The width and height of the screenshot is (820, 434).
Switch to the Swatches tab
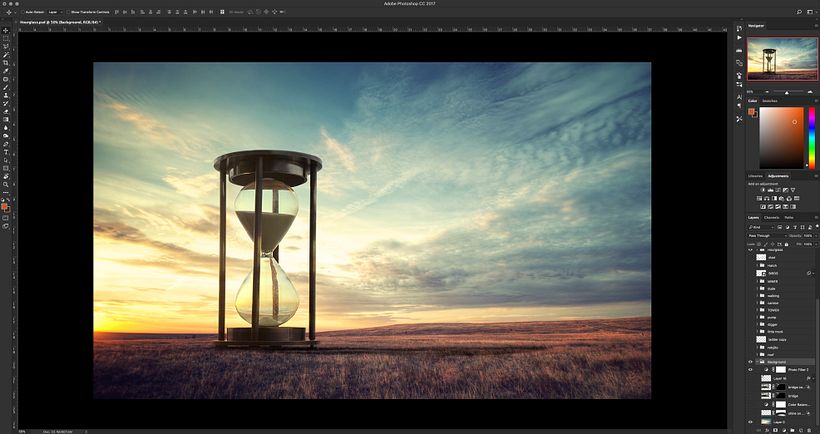(769, 101)
